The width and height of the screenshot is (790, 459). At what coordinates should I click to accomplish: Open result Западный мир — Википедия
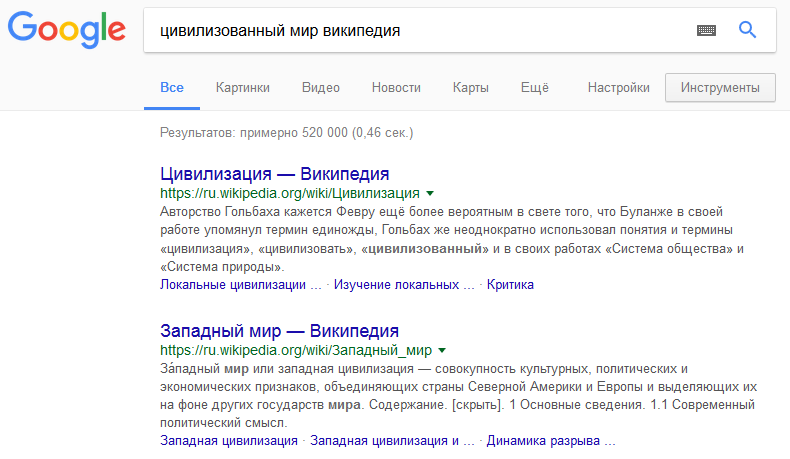[x=279, y=331]
